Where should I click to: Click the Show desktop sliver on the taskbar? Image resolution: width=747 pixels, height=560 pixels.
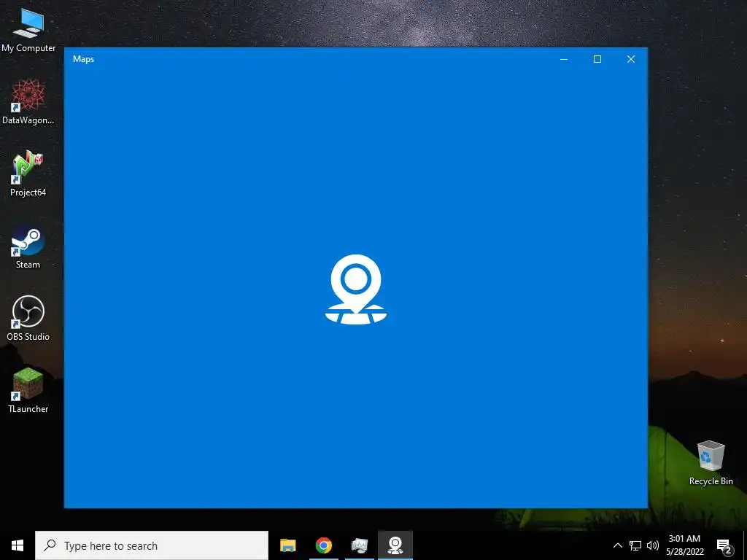click(x=745, y=545)
